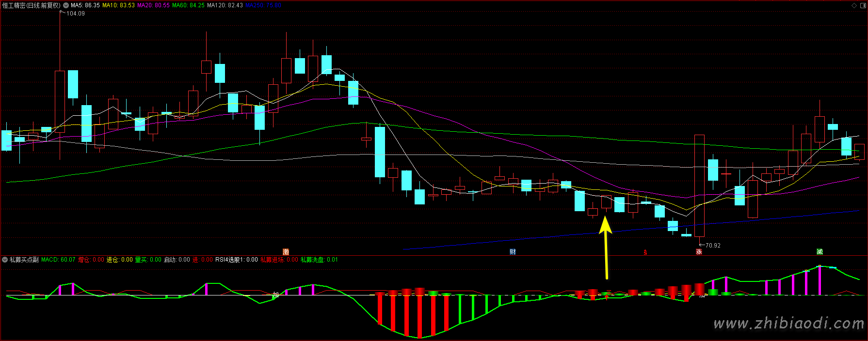Click the yellow arrow annotation on chart
The height and width of the screenshot is (341, 868).
(606, 247)
